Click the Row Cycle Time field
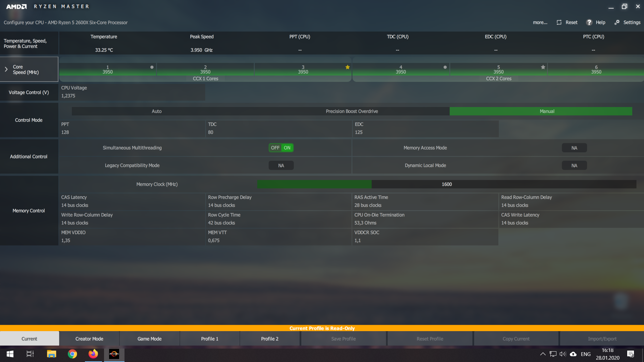644x362 pixels. click(x=279, y=219)
